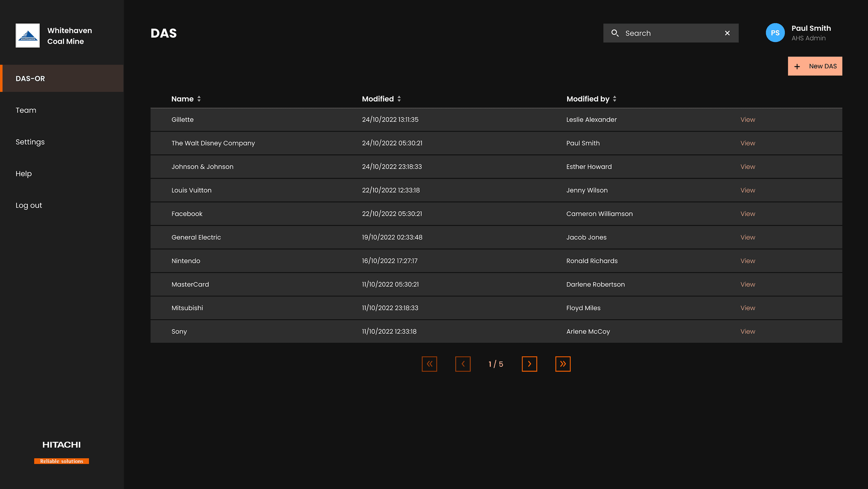Toggle sorting on the Modified by column
The height and width of the screenshot is (489, 868).
[587, 99]
